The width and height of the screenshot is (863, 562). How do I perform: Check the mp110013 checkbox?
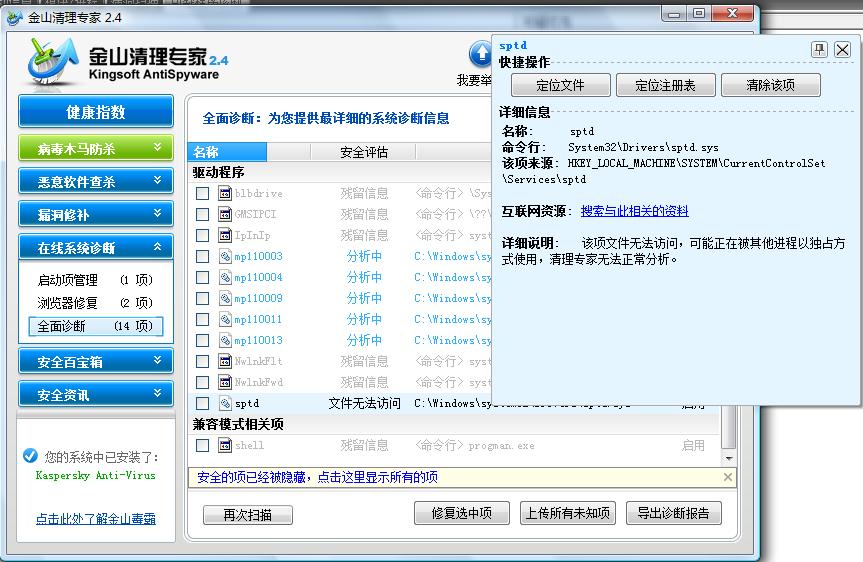pyautogui.click(x=203, y=340)
